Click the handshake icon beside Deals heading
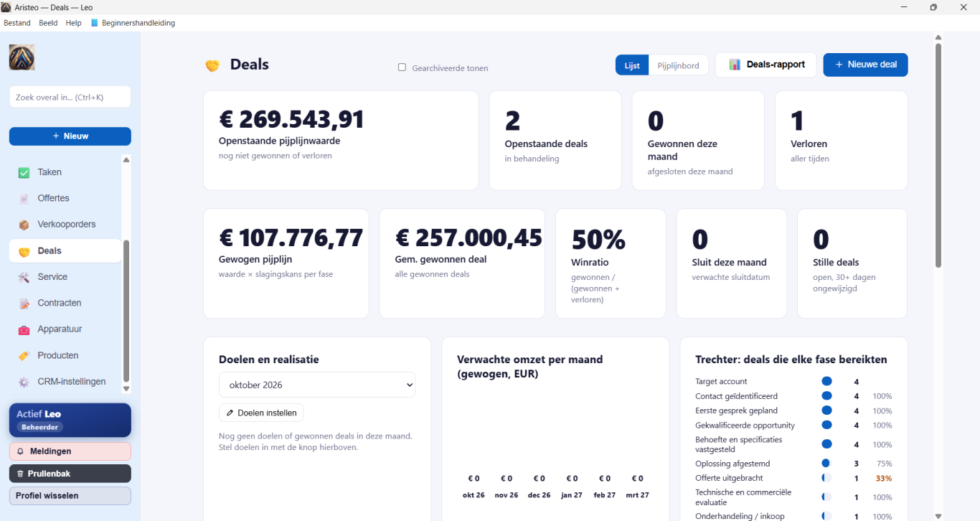Viewport: 980px width, 521px height. [212, 65]
